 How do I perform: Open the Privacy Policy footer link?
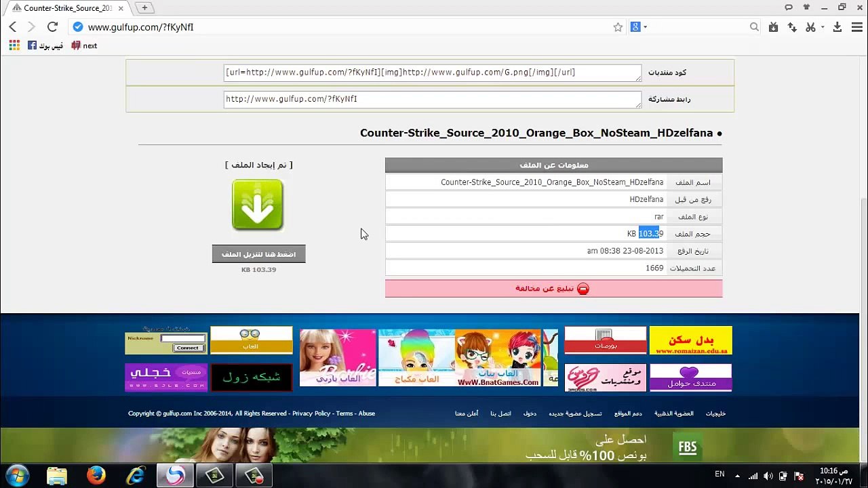click(311, 413)
